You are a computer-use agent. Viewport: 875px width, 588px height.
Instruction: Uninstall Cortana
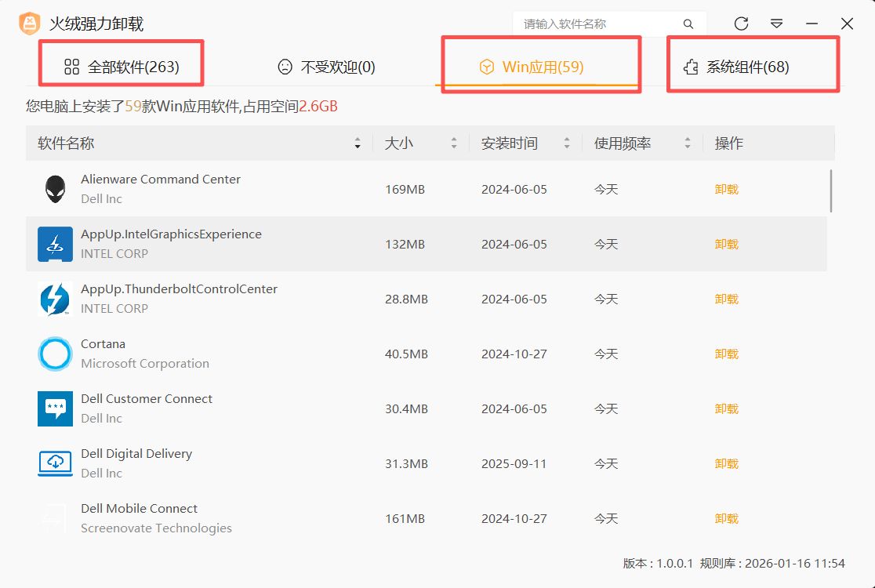tap(727, 354)
